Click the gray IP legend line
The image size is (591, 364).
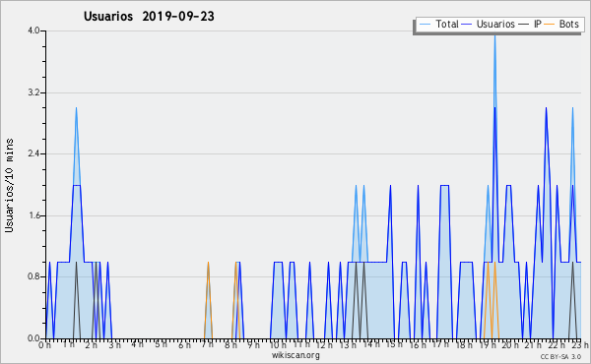(x=524, y=25)
